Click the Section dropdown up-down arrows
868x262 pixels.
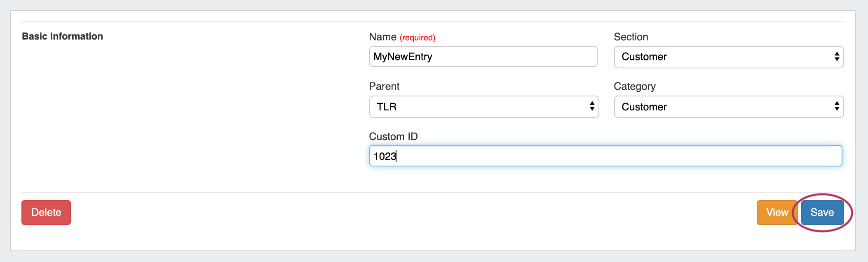(837, 57)
